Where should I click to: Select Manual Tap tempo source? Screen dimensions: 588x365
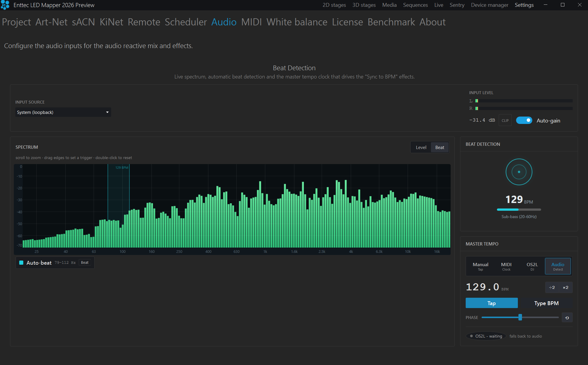[480, 266]
